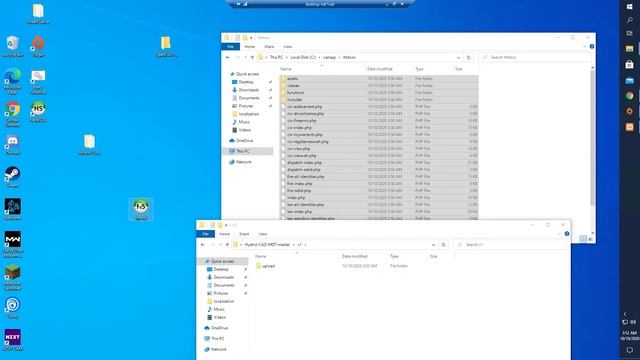Click the Search v1 field
Screen dimensions: 640x360
pos(511,245)
